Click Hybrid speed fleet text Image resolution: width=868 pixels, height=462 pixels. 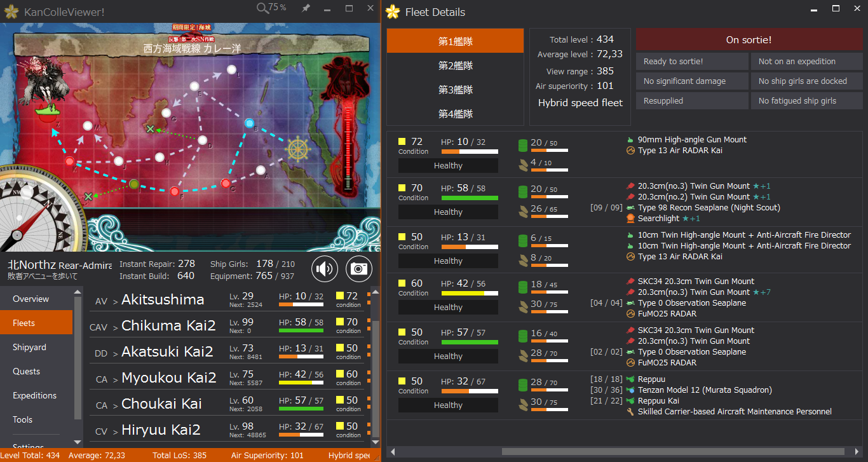[x=580, y=102]
